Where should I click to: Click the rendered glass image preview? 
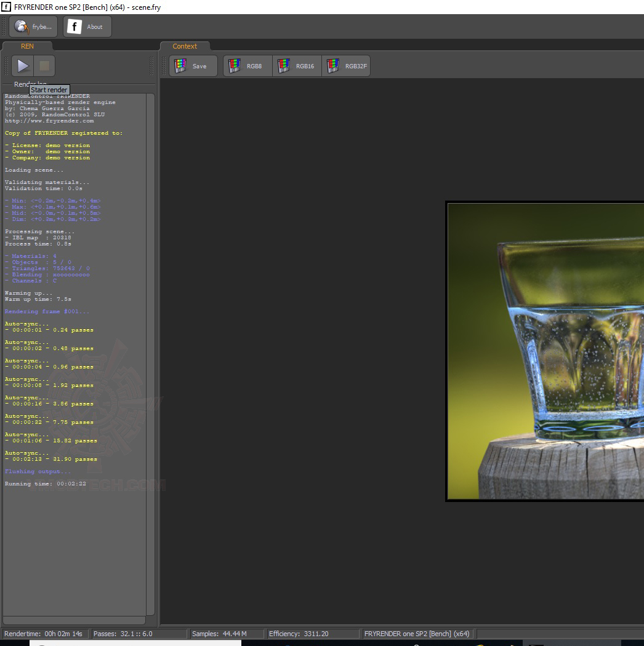point(545,351)
